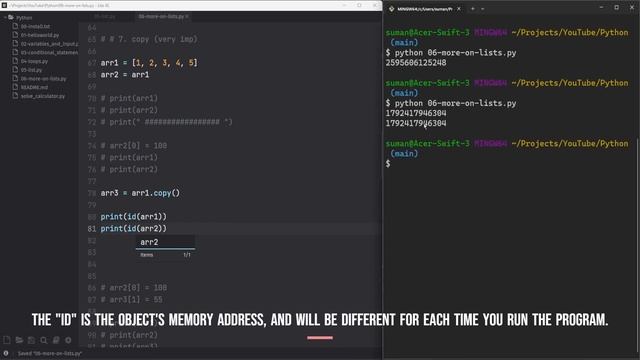The width and height of the screenshot is (640, 360).
Task: Click the search icon in the editor toolbar
Action: [44, 340]
